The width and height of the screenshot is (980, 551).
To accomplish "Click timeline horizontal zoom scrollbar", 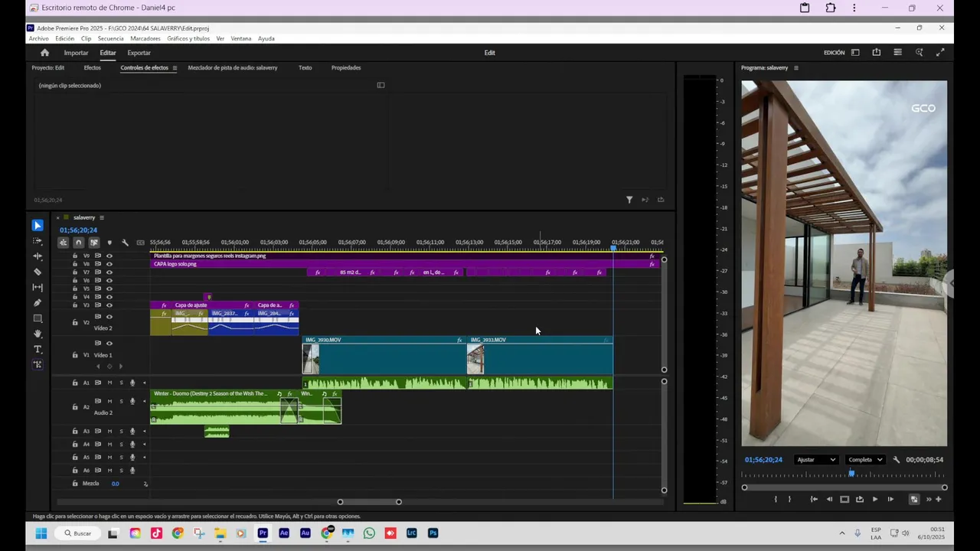I will point(369,502).
